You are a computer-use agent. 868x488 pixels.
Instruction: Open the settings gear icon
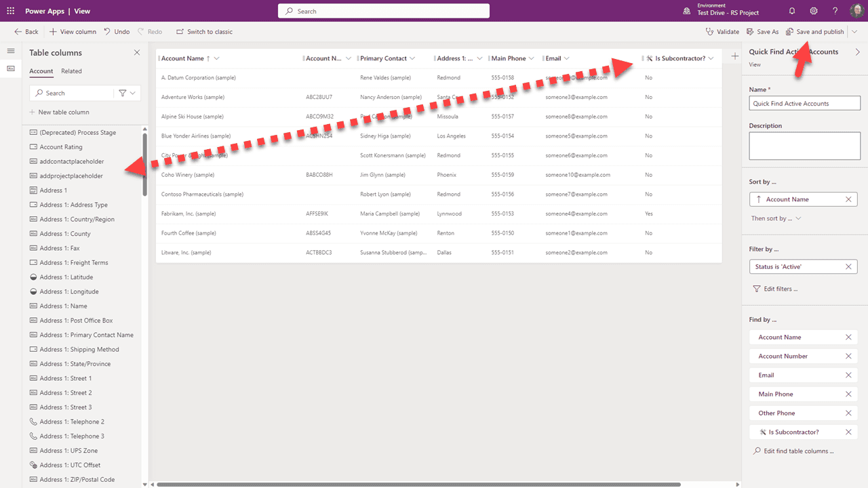point(813,11)
